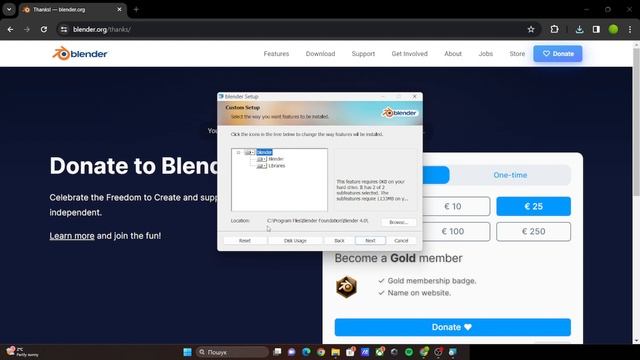The height and width of the screenshot is (360, 640).
Task: Open the About menu item
Action: 453,53
